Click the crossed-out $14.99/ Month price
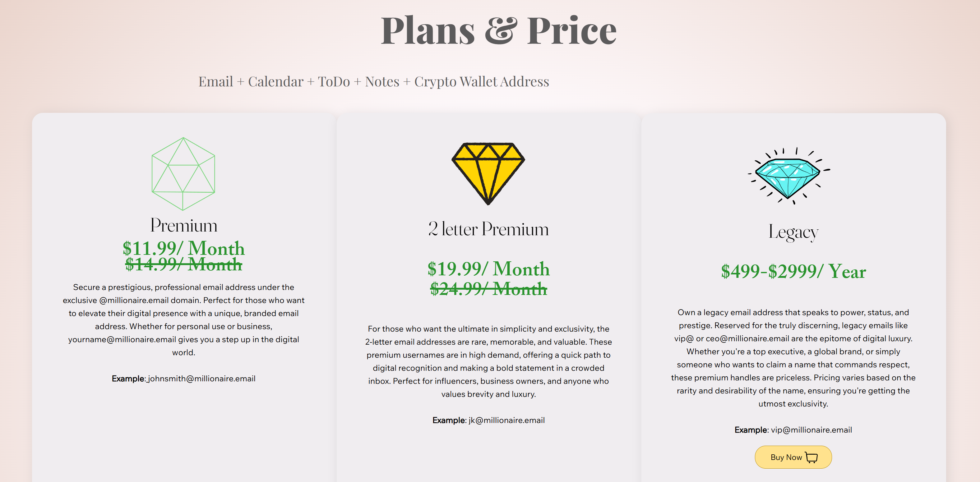 (184, 264)
